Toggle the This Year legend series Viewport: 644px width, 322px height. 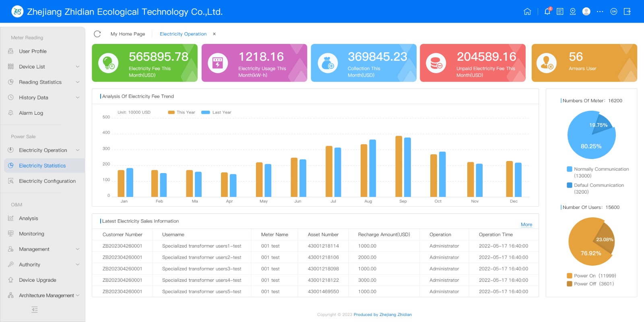click(x=182, y=112)
